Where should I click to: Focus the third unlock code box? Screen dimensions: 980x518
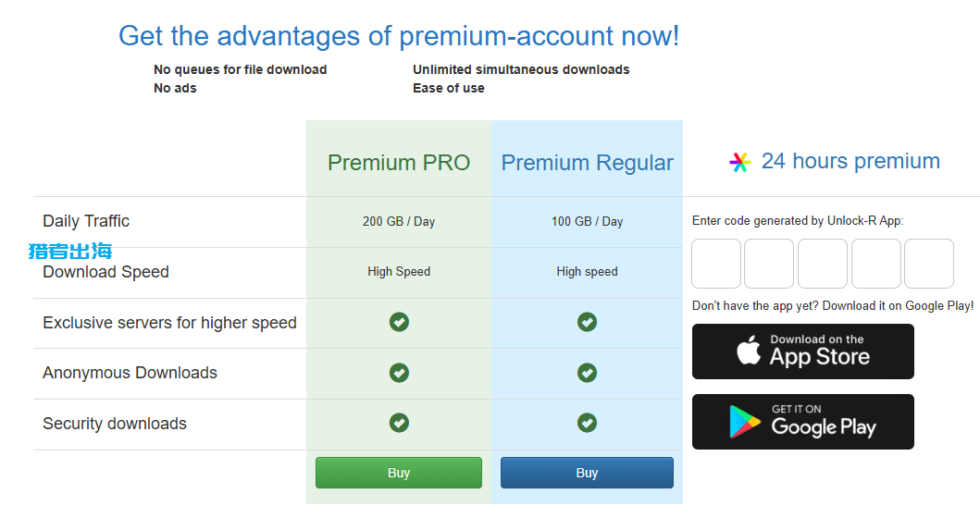coord(823,264)
